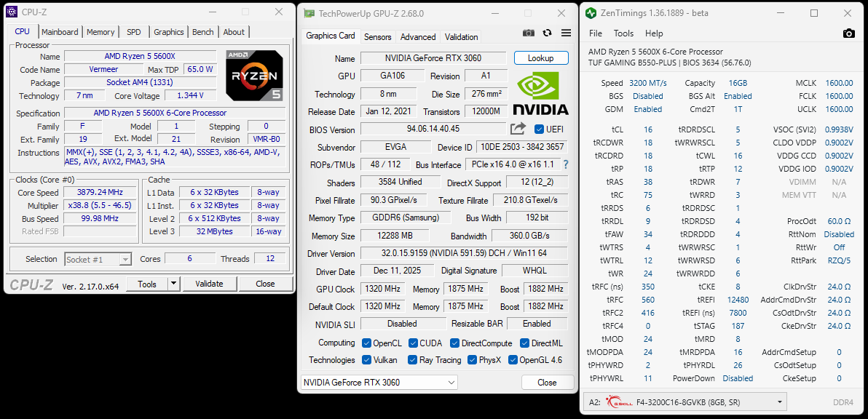Click the Lookup button in GPU-Z
The image size is (868, 419).
541,58
